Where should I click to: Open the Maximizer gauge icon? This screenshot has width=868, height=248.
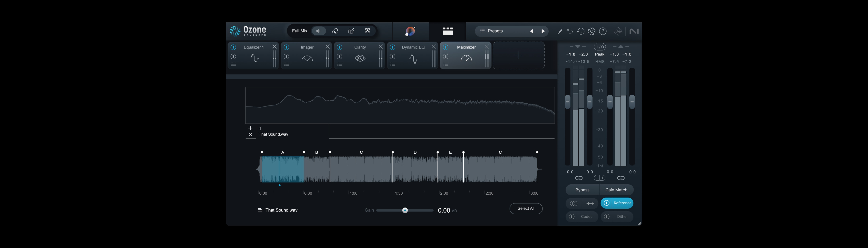466,59
